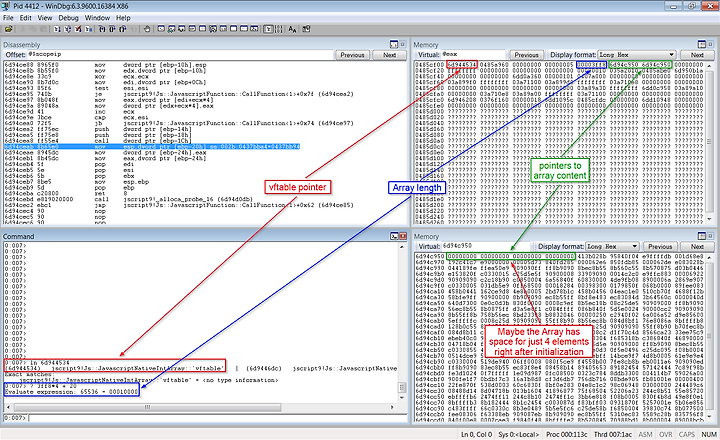The width and height of the screenshot is (720, 440).
Task: Open the Help menu
Action: click(123, 18)
